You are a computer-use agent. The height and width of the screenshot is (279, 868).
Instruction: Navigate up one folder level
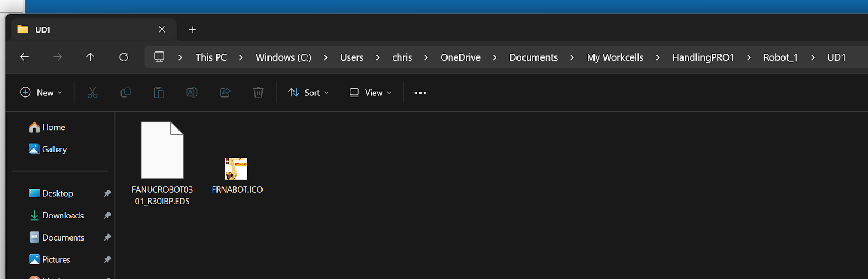[x=91, y=57]
